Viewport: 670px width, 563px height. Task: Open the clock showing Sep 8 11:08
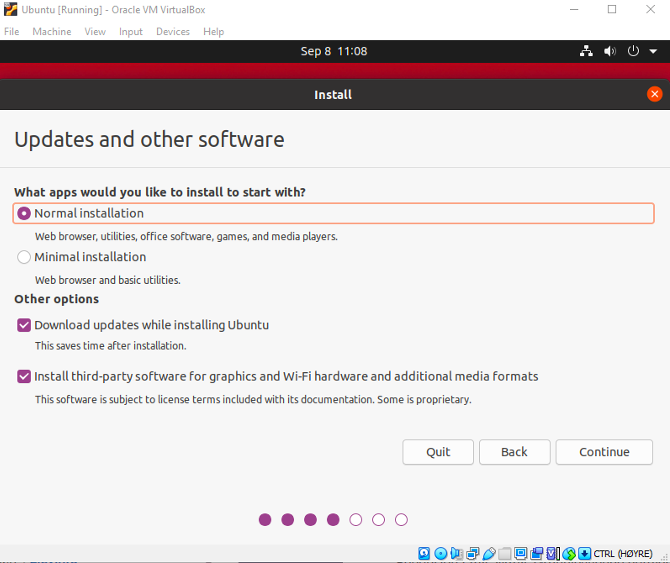click(x=334, y=51)
